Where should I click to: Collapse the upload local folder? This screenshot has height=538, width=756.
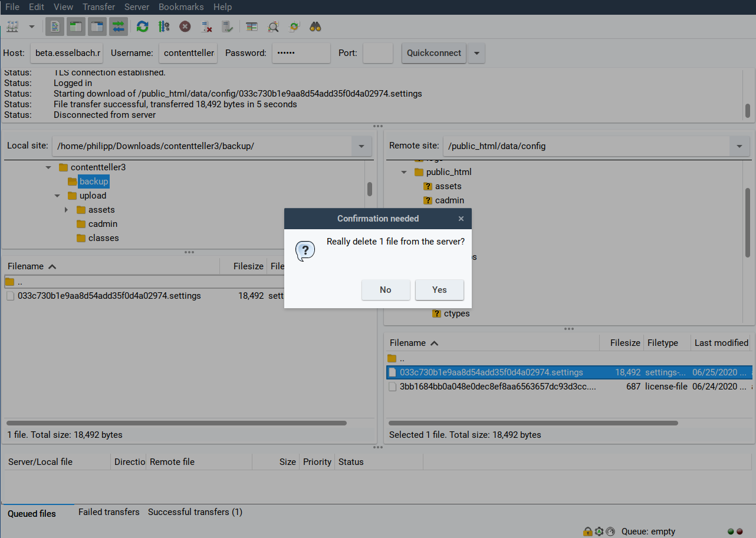point(57,196)
